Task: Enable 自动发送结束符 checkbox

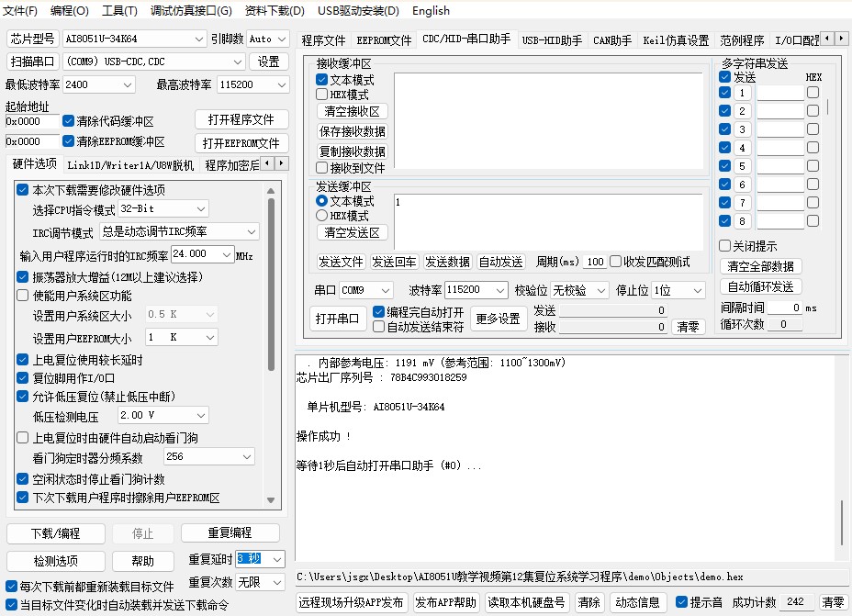Action: [379, 327]
